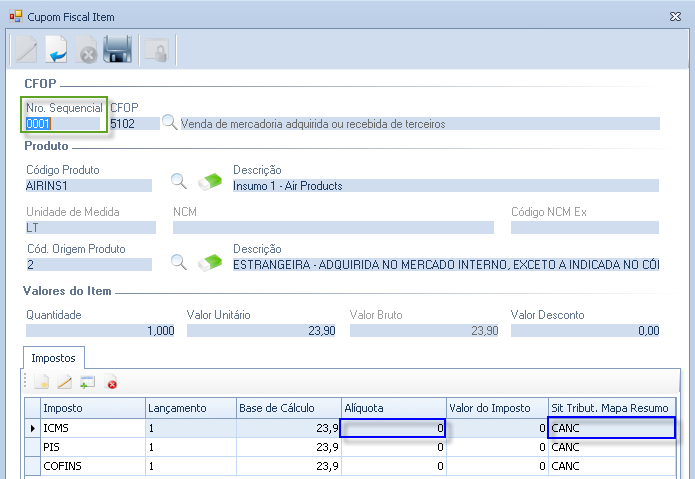Select the COFINS row in tax grid

tap(92, 466)
